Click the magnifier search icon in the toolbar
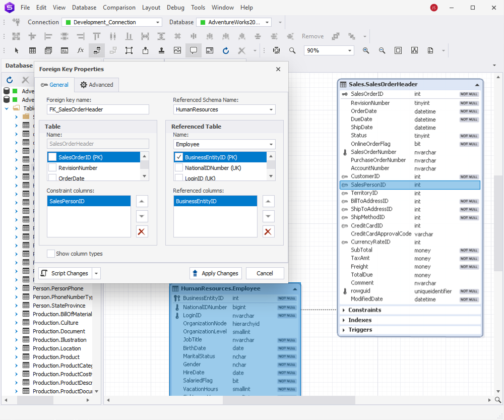 point(292,50)
